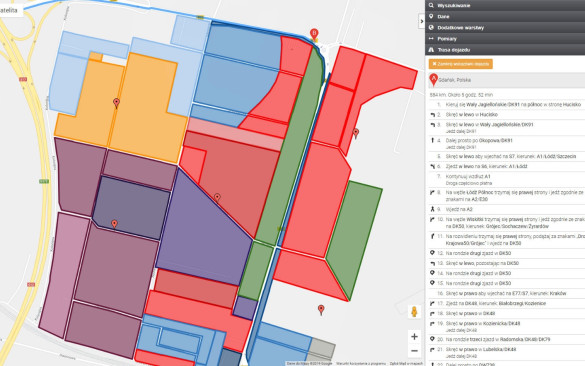This screenshot has width=585, height=366.
Task: Click the exit-left icon of step 6
Action: (x=432, y=166)
